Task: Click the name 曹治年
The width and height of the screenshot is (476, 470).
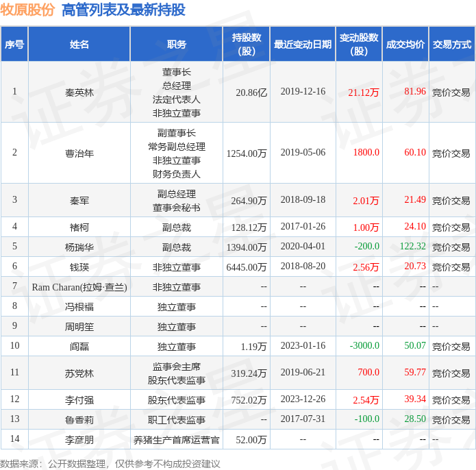Action: click(79, 153)
